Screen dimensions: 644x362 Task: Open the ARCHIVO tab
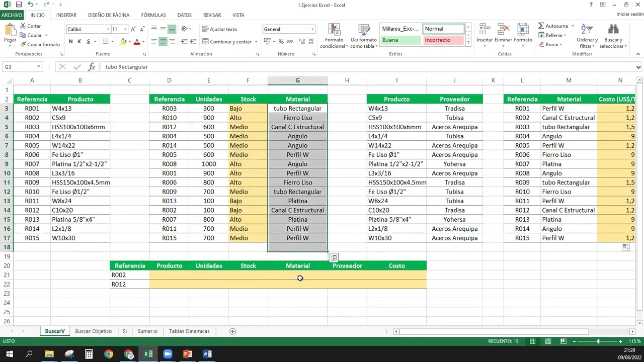point(12,15)
